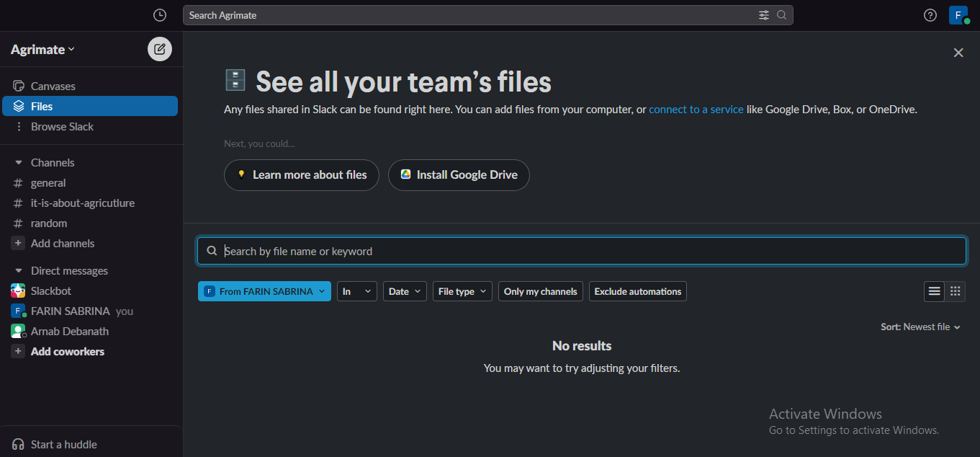Image resolution: width=980 pixels, height=457 pixels.
Task: Click the Start a huddle headphones icon
Action: (x=19, y=444)
